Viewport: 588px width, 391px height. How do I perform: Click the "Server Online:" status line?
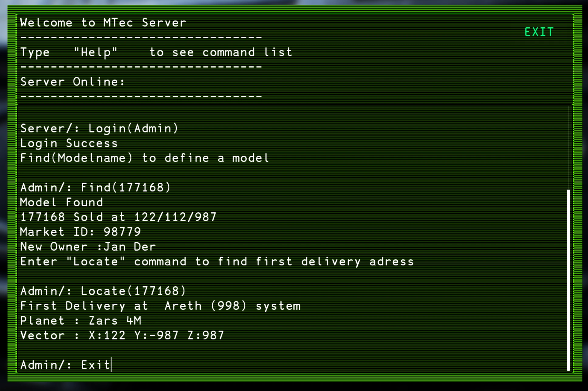point(73,82)
